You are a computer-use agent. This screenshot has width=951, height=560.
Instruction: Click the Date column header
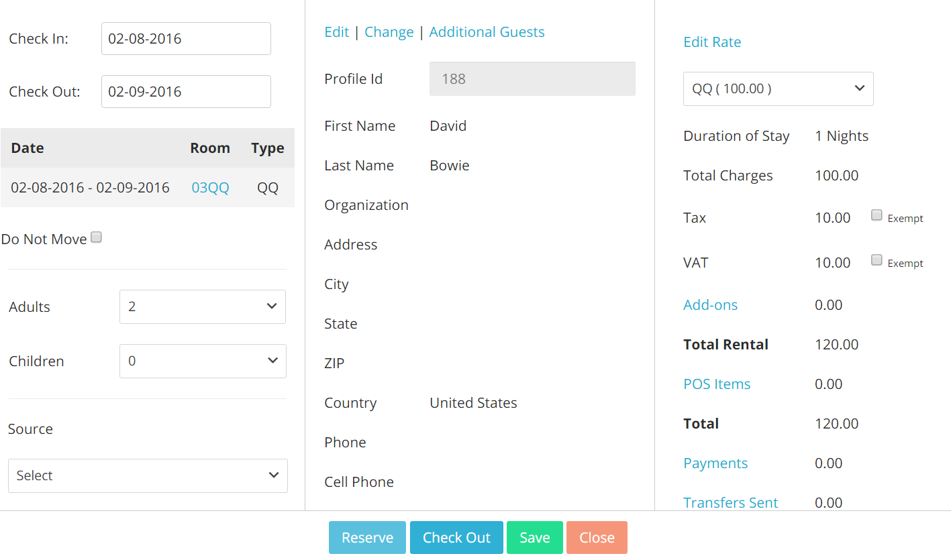tap(28, 148)
